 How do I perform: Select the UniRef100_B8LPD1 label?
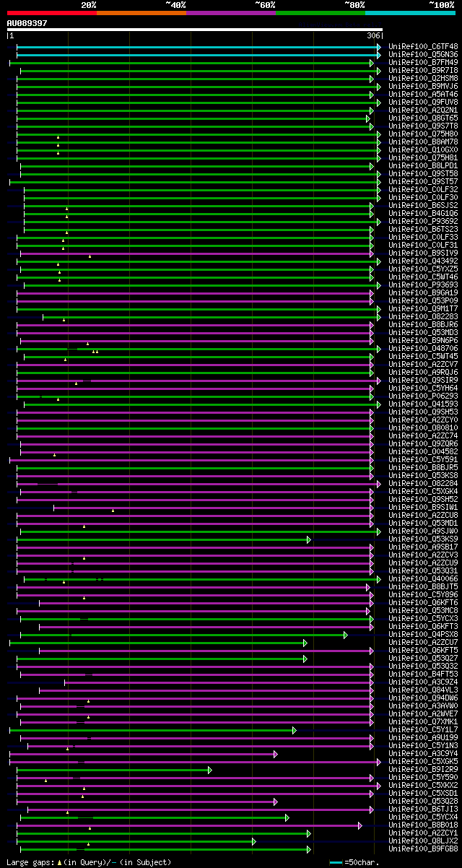click(423, 165)
